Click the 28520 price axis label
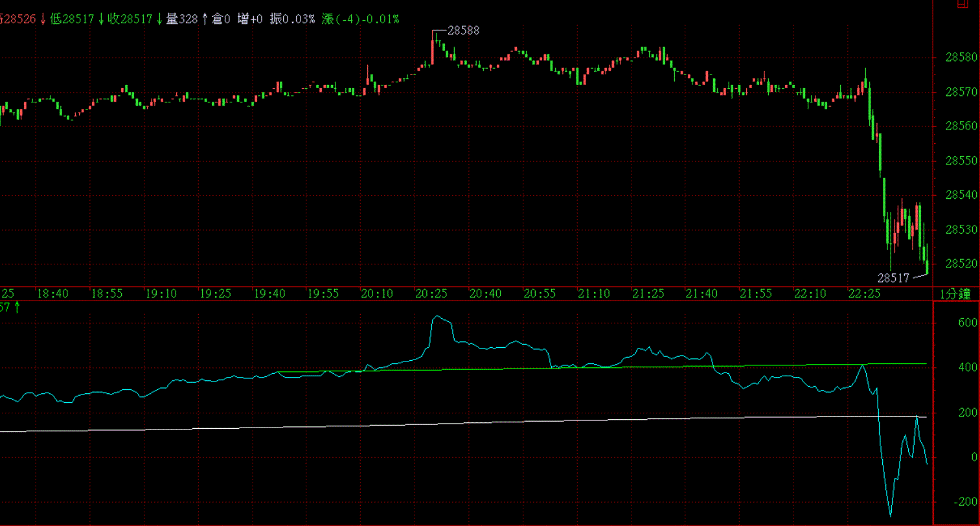Image resolution: width=980 pixels, height=526 pixels. (x=961, y=264)
